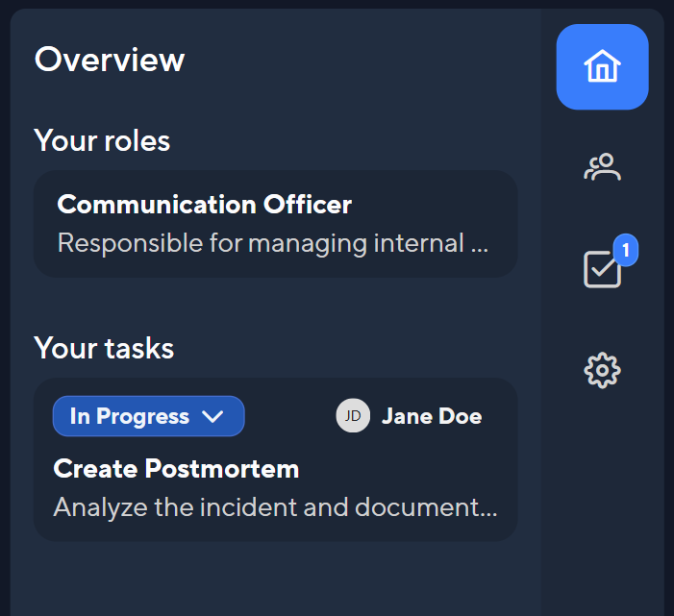Open the tasks checklist icon
The image size is (674, 616).
(x=602, y=269)
